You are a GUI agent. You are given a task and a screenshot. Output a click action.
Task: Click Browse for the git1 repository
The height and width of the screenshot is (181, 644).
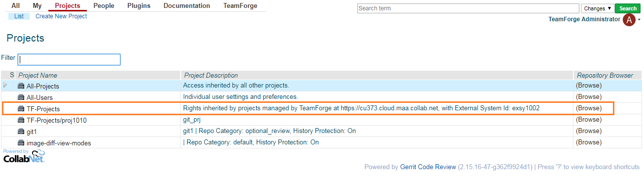(589, 131)
